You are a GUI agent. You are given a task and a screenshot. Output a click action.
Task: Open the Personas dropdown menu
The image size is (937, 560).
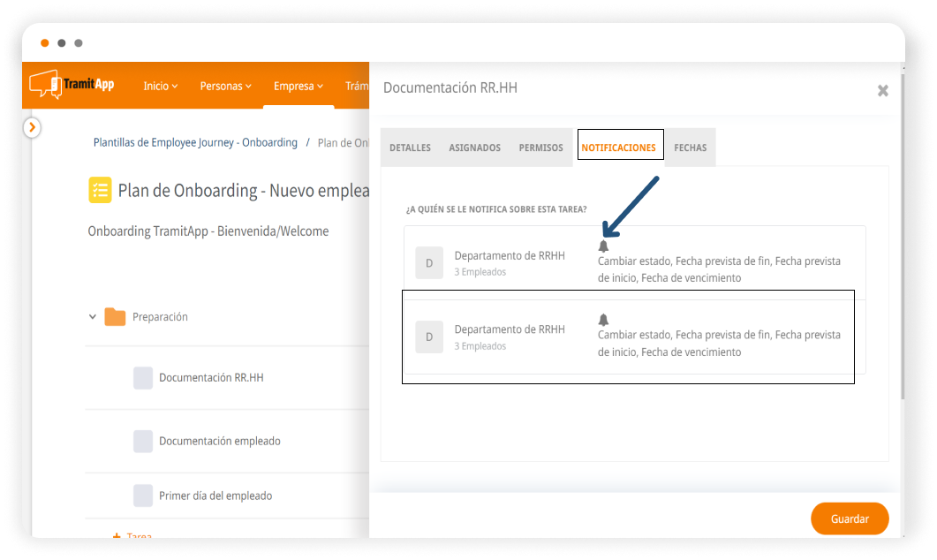pos(225,87)
